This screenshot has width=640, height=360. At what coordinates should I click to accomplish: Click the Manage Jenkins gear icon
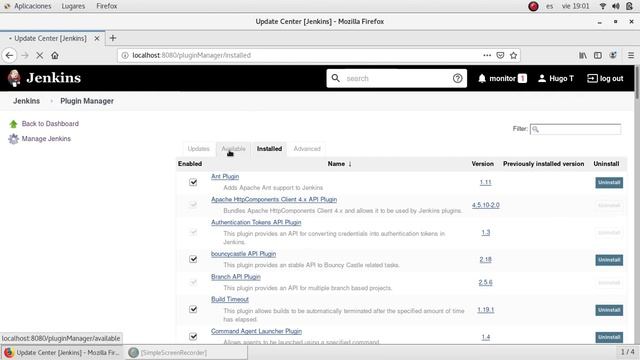coord(13,139)
